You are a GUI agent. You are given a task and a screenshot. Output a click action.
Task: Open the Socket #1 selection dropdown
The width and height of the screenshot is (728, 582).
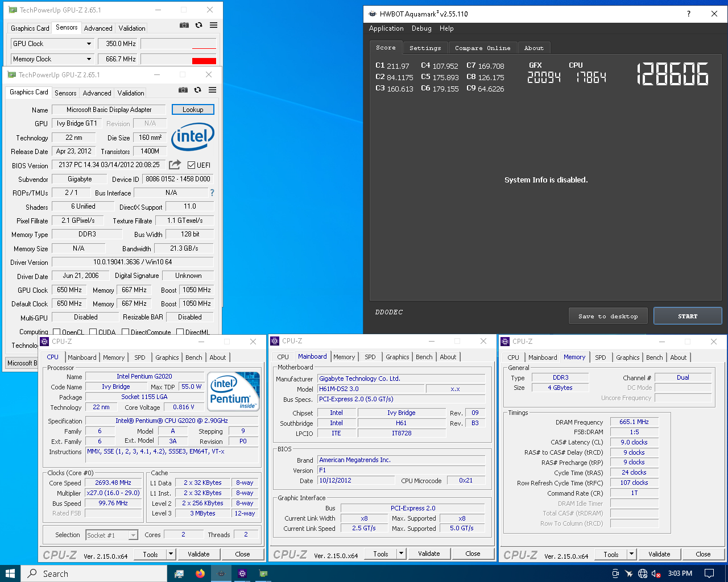pyautogui.click(x=133, y=535)
